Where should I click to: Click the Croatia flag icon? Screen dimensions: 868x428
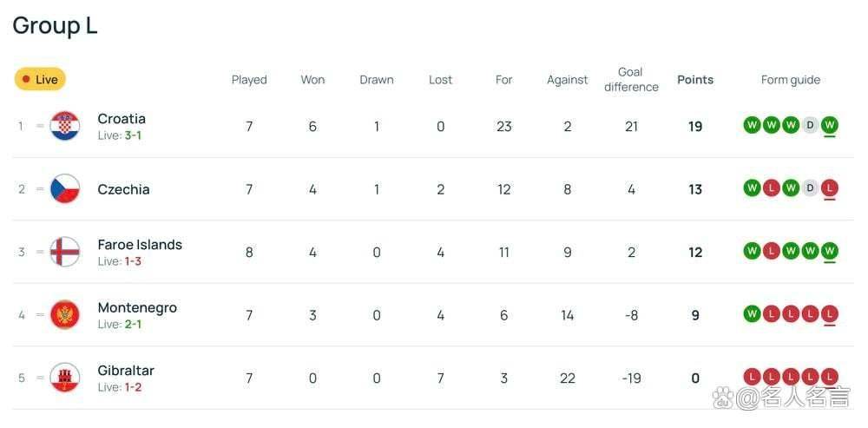(x=65, y=127)
